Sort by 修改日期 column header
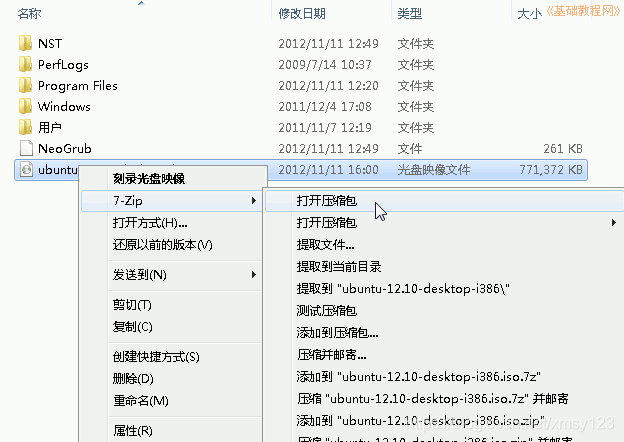This screenshot has height=442, width=624. pyautogui.click(x=302, y=14)
